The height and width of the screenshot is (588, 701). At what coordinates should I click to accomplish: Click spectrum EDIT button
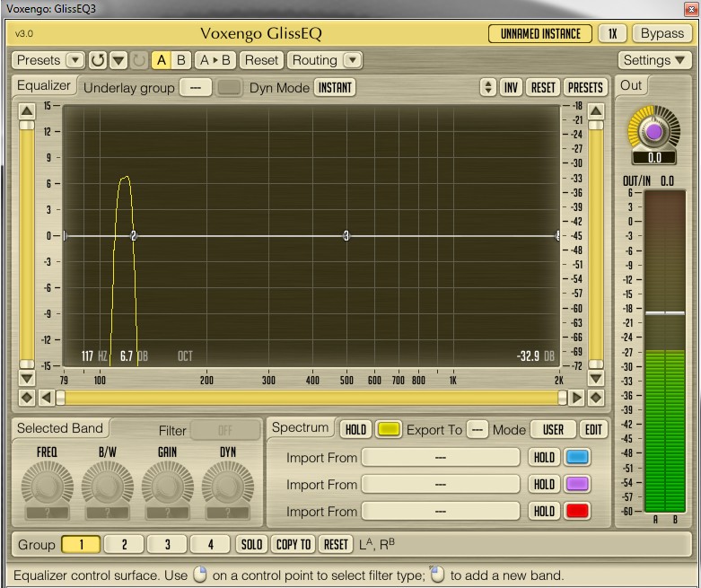pos(593,430)
